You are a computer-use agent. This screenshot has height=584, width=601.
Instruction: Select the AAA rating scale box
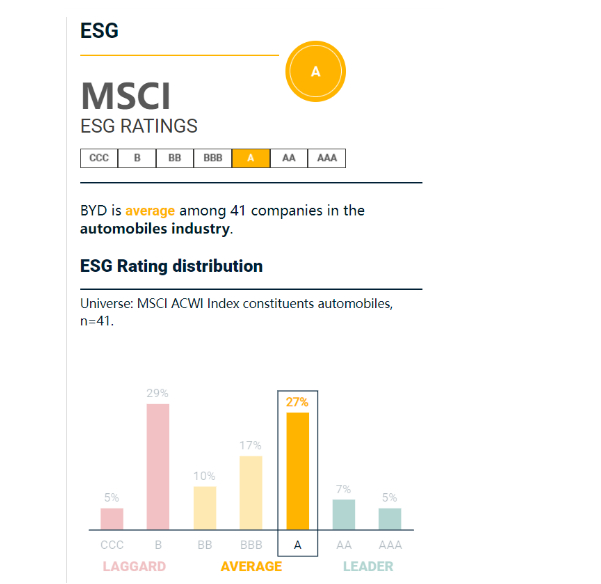[326, 158]
